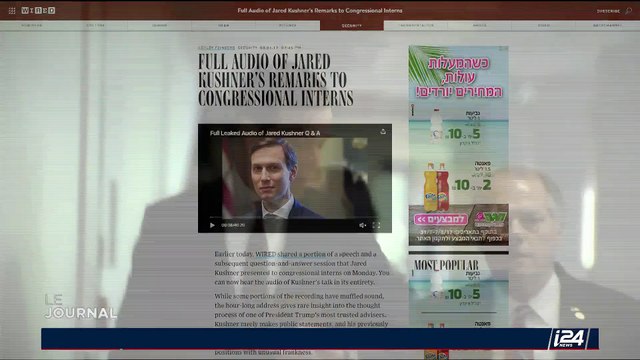This screenshot has height=360, width=640.
Task: Select the Business tab
Action: [32, 25]
